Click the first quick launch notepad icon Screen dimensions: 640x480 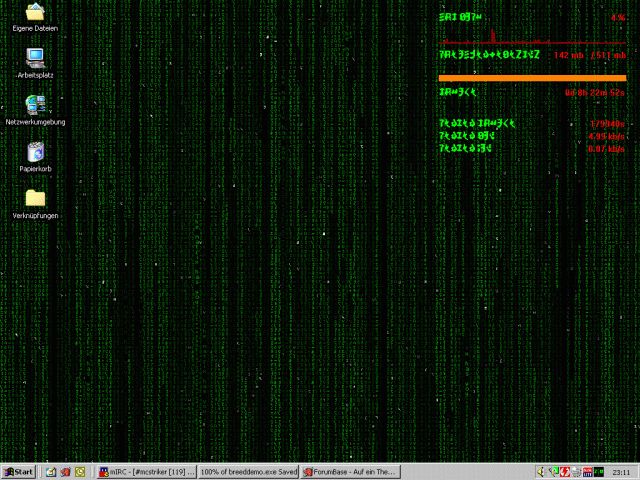pyautogui.click(x=51, y=472)
